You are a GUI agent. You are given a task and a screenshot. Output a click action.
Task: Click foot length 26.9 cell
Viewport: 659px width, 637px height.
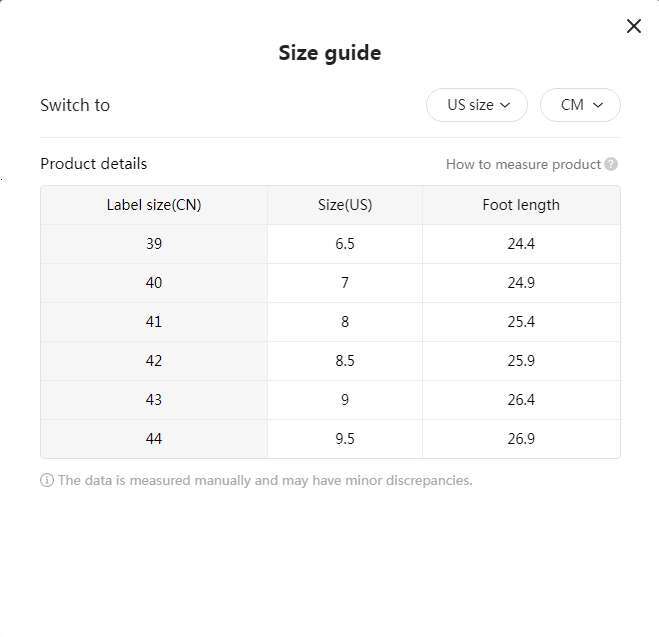[521, 439]
